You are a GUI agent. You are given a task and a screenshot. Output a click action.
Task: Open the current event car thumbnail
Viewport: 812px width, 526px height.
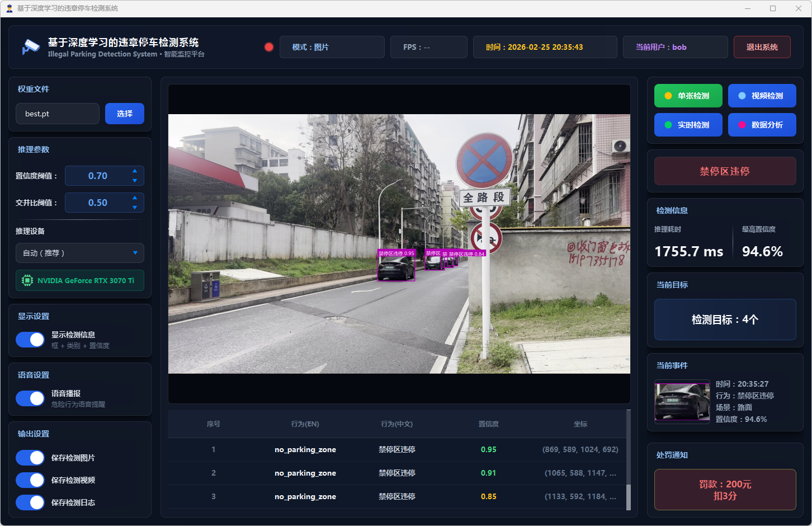click(682, 402)
